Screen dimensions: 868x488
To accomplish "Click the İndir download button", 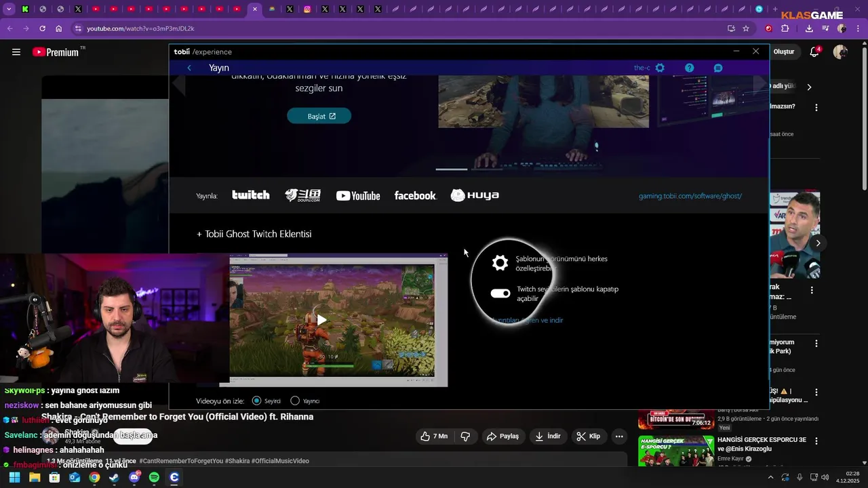I will 548,436.
